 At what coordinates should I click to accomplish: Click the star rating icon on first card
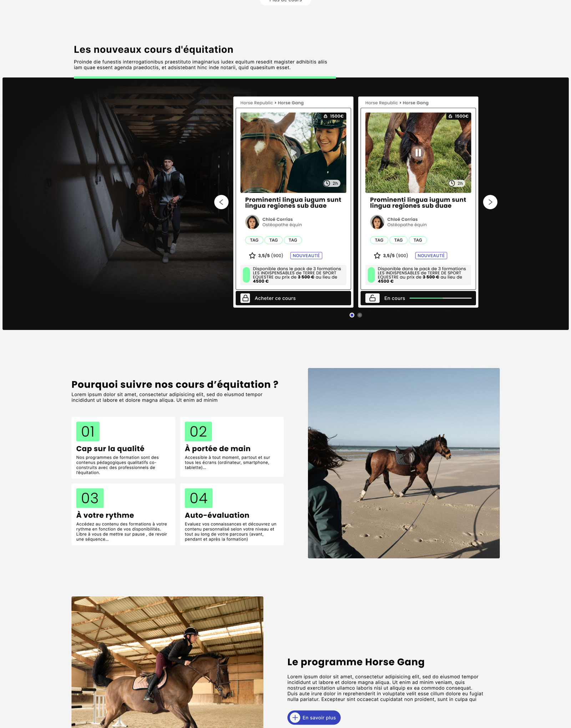pyautogui.click(x=252, y=256)
